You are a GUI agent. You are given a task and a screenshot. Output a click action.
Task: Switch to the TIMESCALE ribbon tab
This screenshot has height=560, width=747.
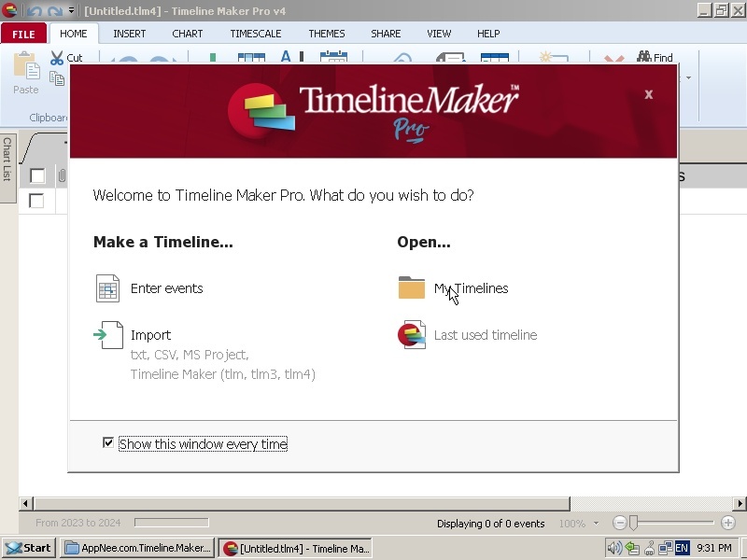click(x=255, y=34)
